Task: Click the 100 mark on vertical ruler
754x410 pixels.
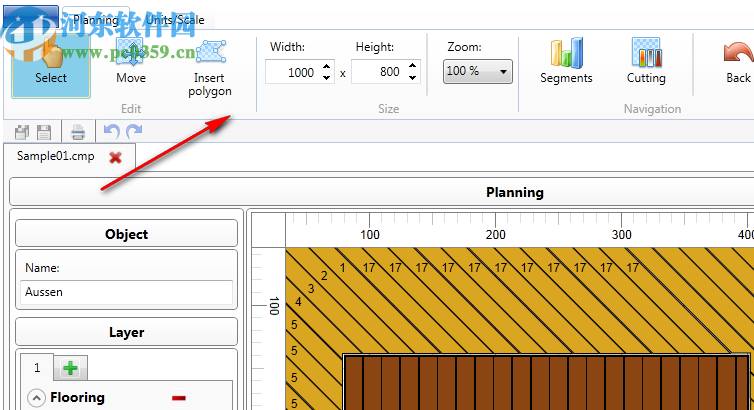Action: [274, 306]
